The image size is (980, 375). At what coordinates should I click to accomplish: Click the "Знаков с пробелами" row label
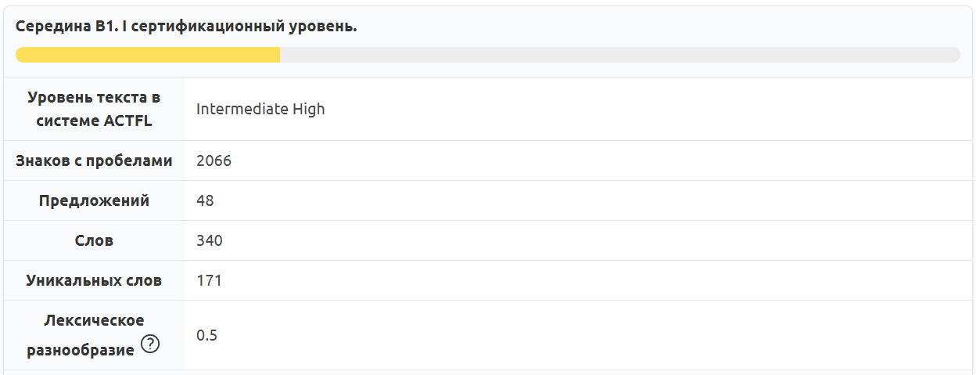point(94,160)
